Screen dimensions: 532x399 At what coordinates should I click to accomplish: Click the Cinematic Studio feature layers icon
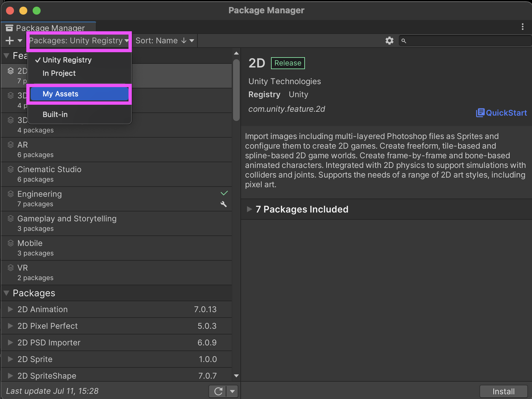[x=11, y=169]
